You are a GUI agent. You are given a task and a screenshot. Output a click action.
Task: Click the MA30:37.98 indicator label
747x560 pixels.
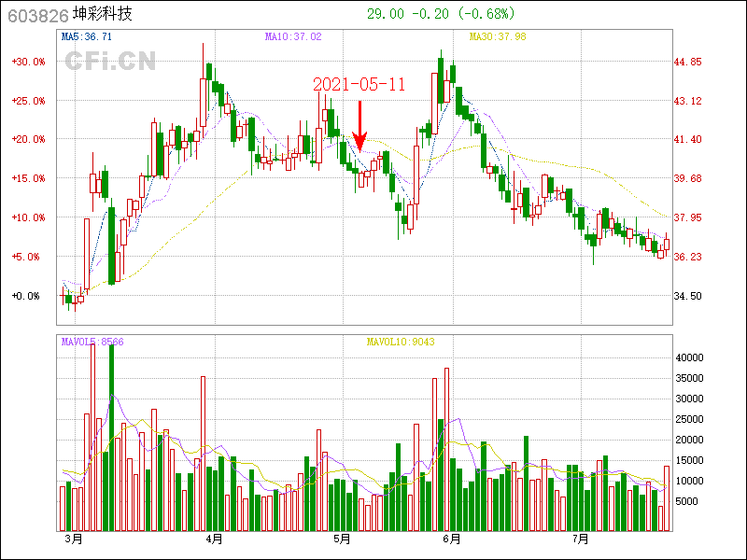pyautogui.click(x=498, y=36)
